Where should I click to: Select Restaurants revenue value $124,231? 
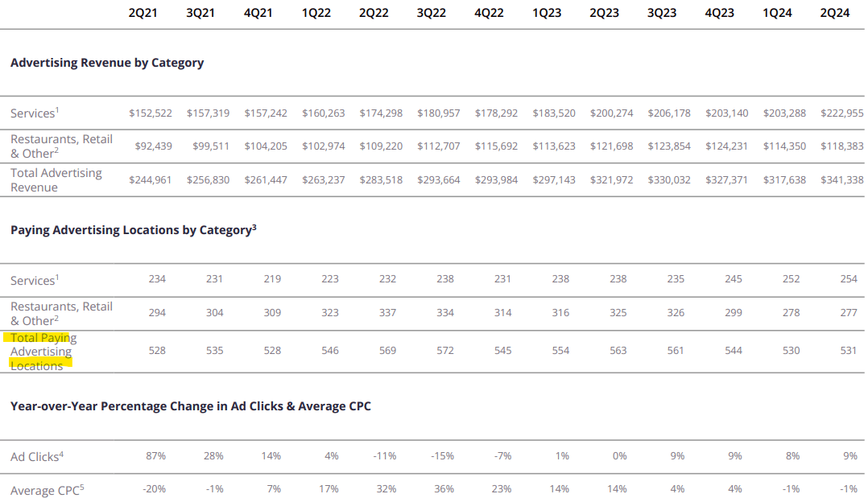tap(726, 146)
